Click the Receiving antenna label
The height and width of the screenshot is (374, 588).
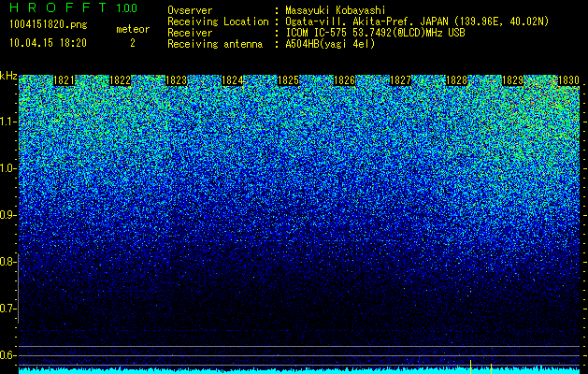tap(215, 44)
